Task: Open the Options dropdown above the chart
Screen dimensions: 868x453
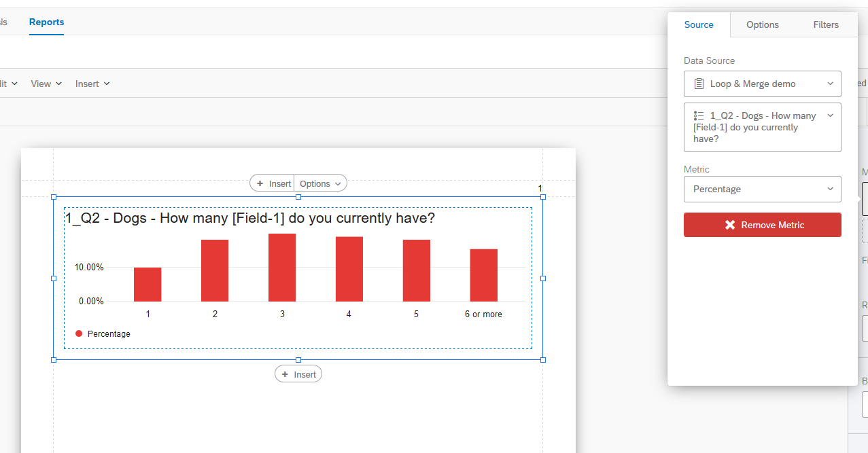Action: click(x=320, y=183)
